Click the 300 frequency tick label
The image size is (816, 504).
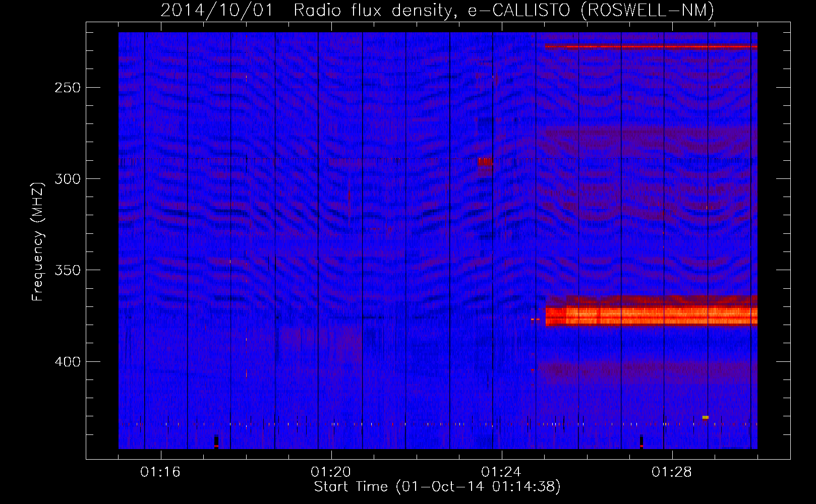tap(68, 179)
